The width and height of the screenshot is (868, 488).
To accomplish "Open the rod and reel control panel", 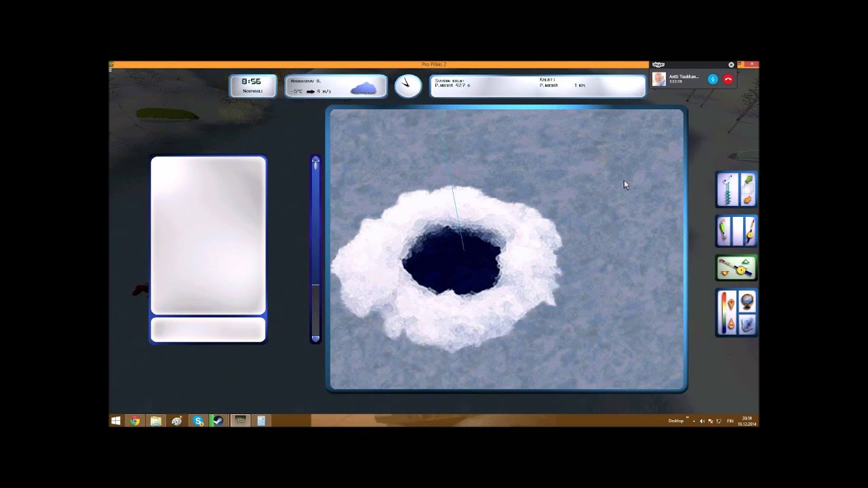I will [736, 268].
